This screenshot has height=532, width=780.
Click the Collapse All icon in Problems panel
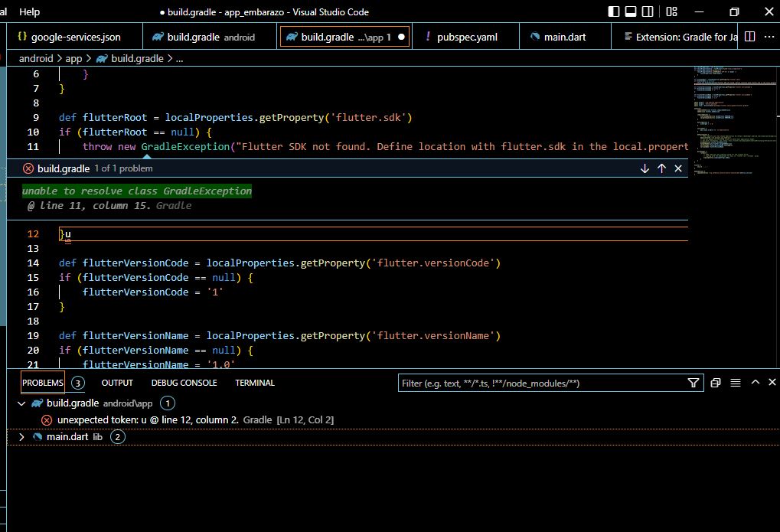[735, 382]
